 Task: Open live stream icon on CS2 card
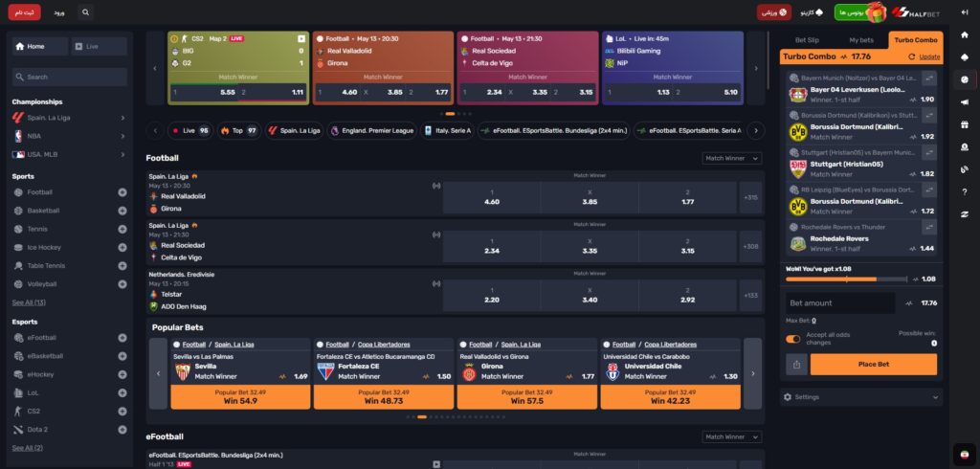click(x=301, y=38)
